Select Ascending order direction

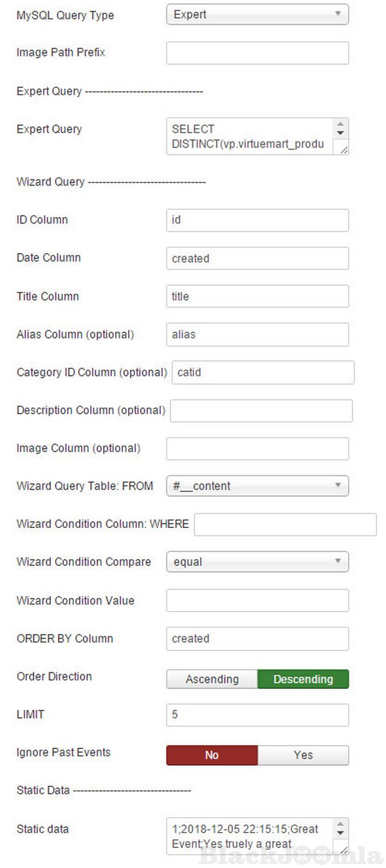tap(212, 679)
